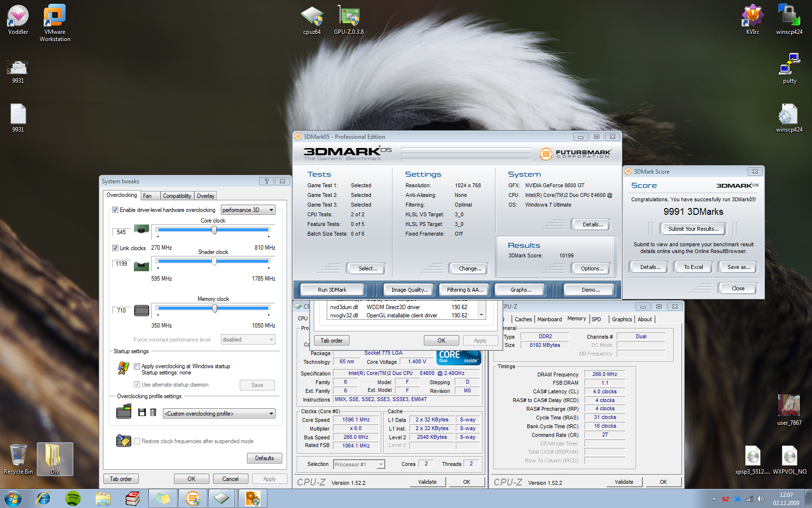Launch the GPU-Z.0.3.8 desktop icon
This screenshot has height=508, width=812.
pos(348,20)
